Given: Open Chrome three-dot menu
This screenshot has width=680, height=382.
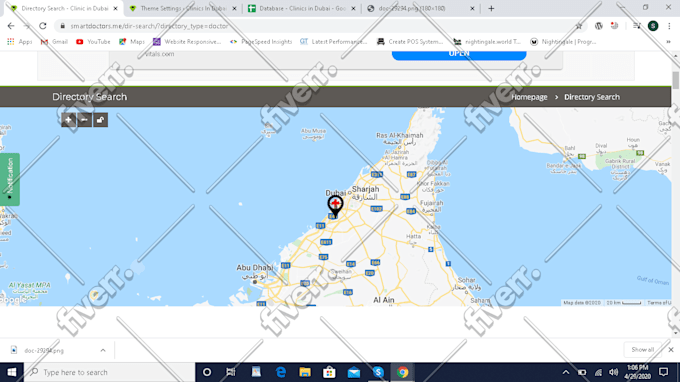Looking at the screenshot, I should click(x=669, y=26).
